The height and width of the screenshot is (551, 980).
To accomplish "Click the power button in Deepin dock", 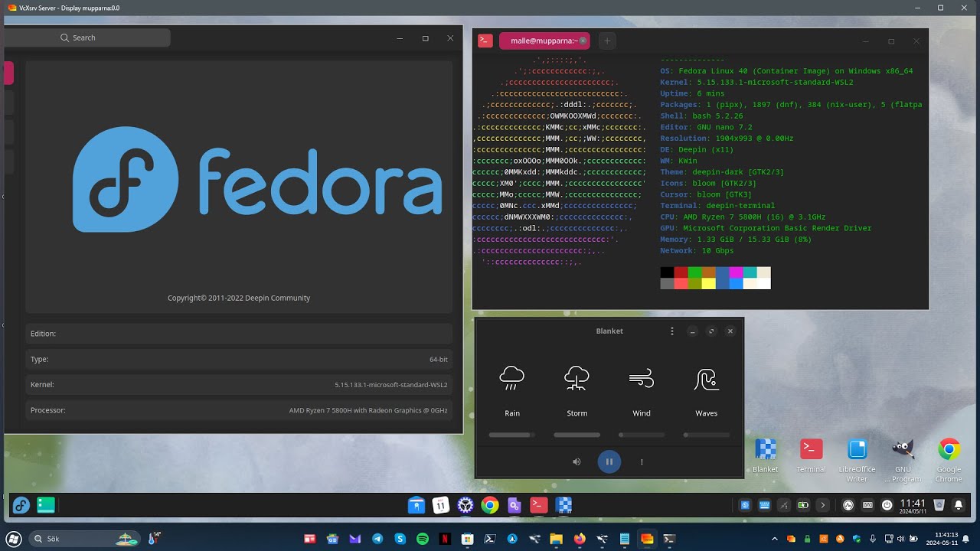I will (887, 505).
